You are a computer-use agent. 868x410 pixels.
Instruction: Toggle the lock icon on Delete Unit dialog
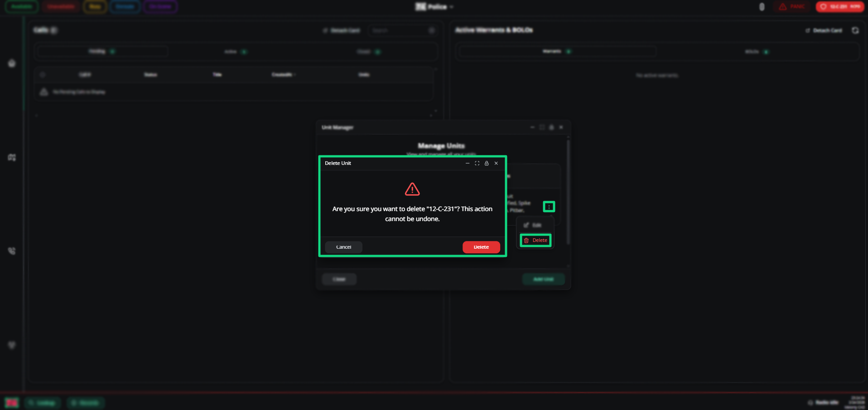tap(487, 163)
